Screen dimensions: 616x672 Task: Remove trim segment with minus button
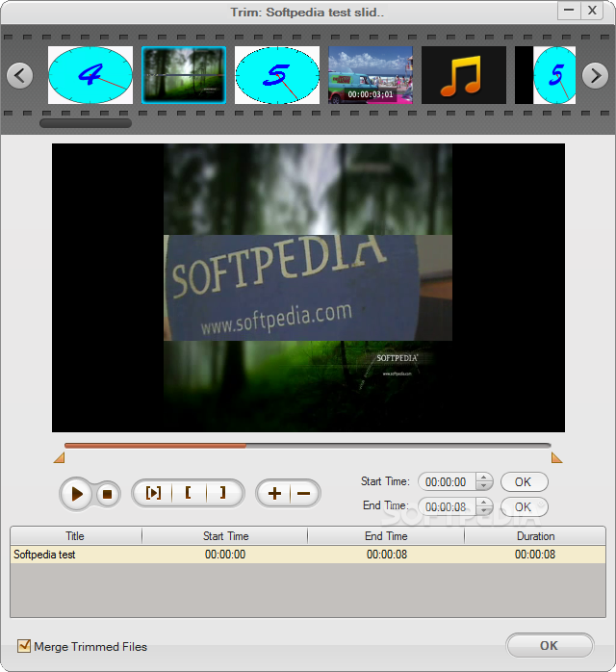coord(304,493)
